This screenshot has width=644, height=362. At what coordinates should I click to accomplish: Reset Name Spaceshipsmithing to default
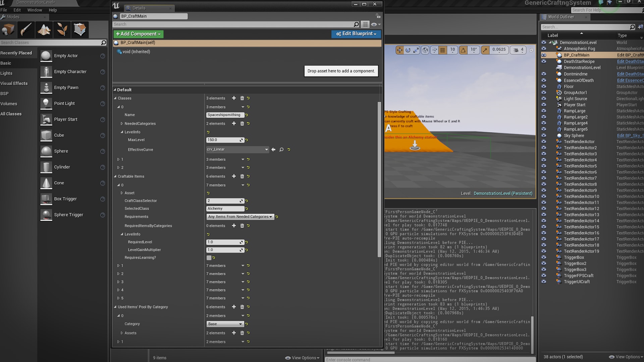(x=247, y=115)
